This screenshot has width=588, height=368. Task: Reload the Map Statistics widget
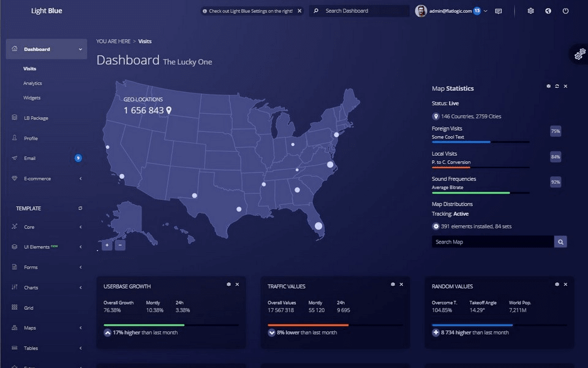tap(557, 86)
